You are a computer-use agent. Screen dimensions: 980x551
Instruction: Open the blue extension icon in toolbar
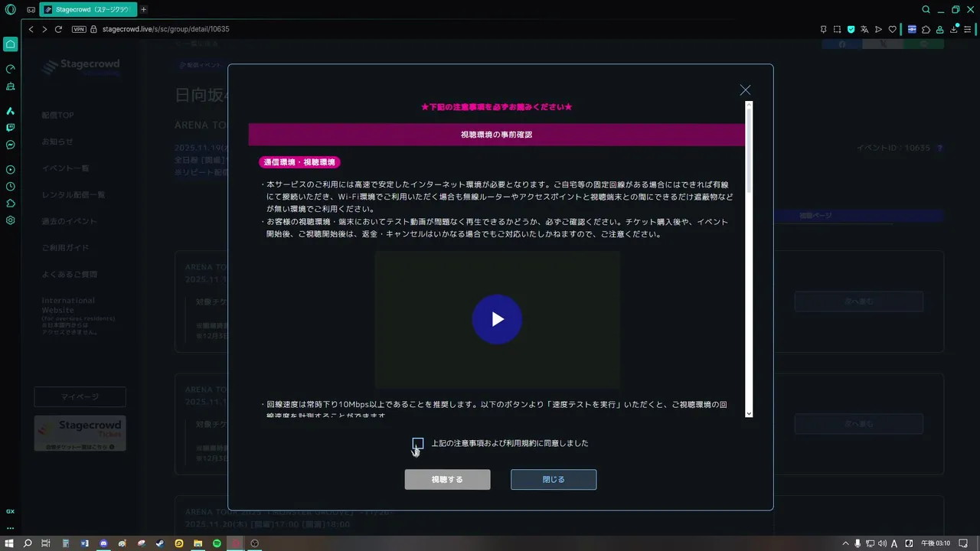[912, 29]
